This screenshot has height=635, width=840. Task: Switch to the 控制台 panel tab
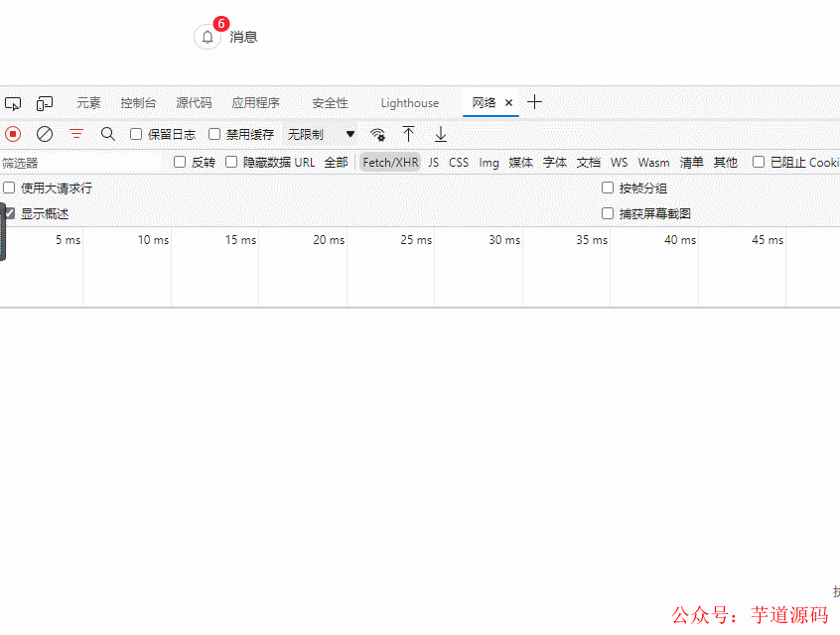[x=138, y=102]
